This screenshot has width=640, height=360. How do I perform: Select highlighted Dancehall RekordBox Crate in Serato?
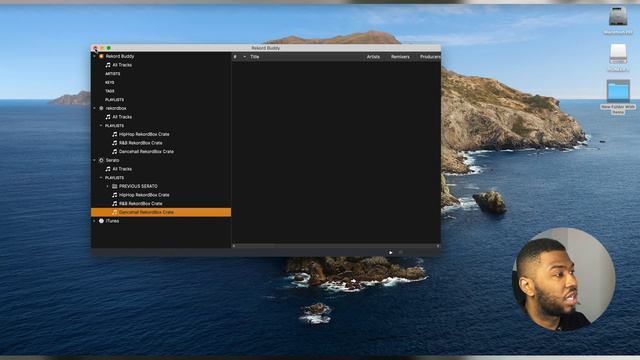[x=161, y=212]
